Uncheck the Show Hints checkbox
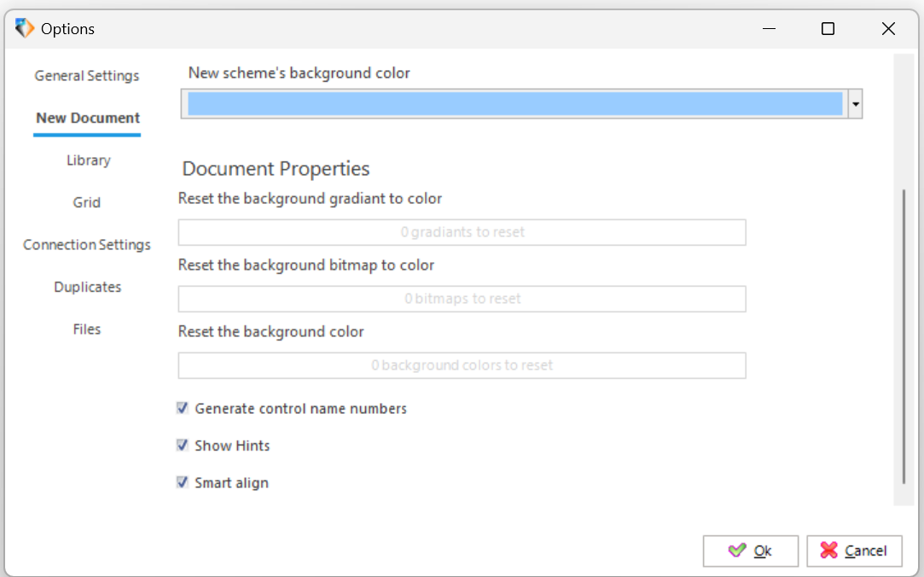 point(182,445)
